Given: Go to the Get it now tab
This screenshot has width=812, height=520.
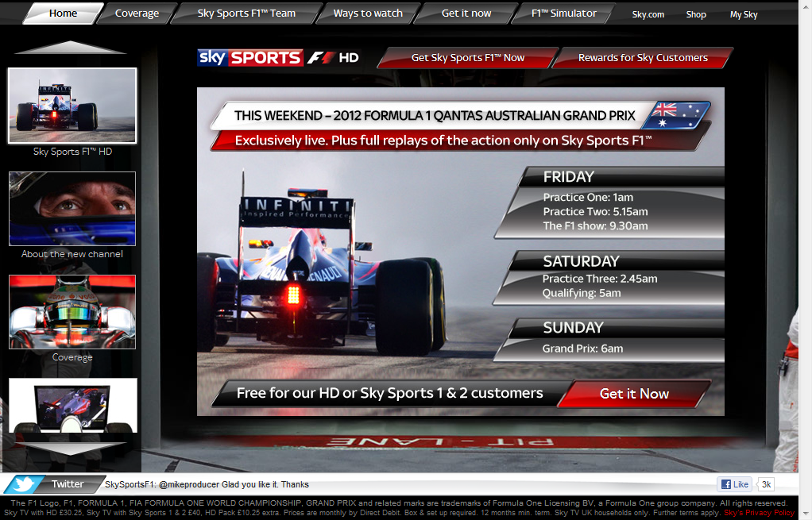Looking at the screenshot, I should pyautogui.click(x=466, y=13).
